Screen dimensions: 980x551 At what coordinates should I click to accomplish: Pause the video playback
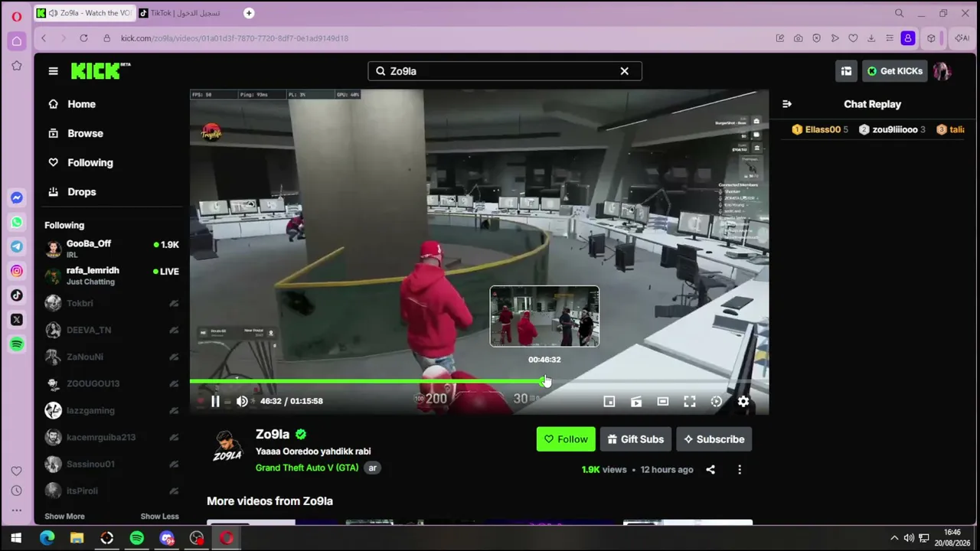point(215,401)
